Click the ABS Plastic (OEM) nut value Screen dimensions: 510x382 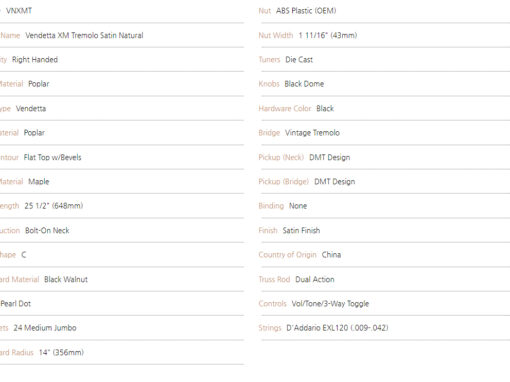306,11
